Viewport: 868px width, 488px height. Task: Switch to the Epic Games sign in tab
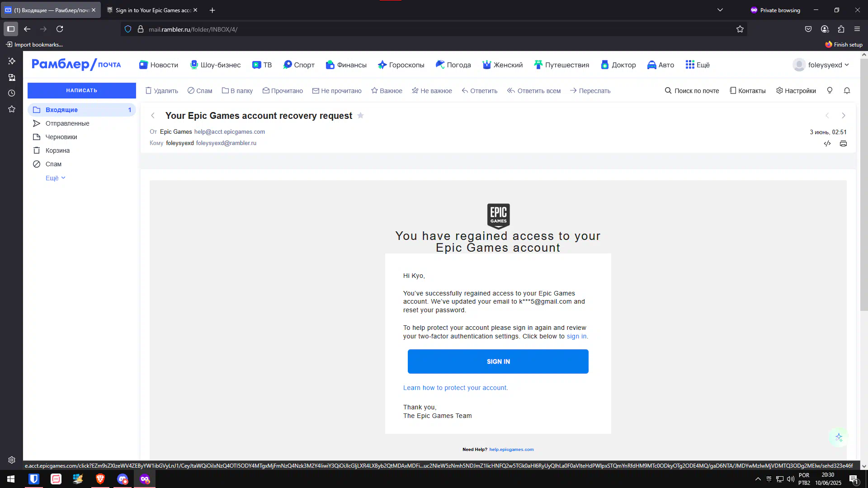click(152, 10)
